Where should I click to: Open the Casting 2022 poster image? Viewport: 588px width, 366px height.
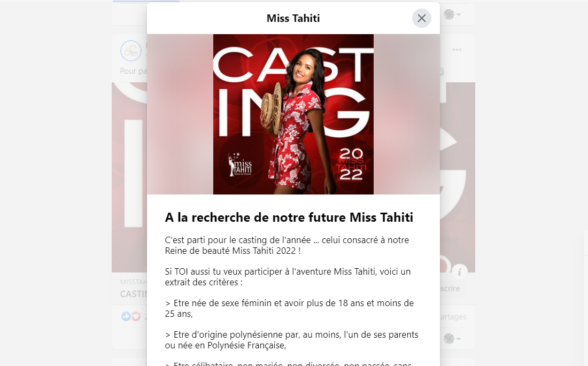click(x=293, y=114)
